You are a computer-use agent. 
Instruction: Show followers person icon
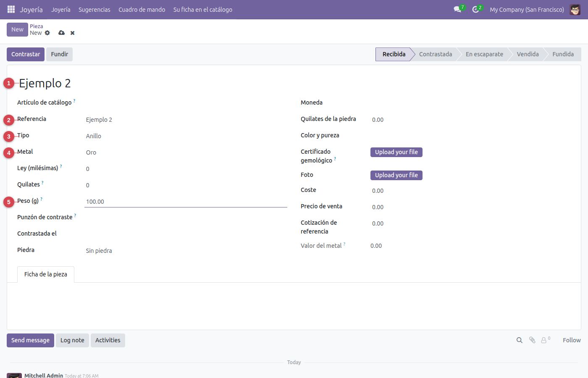click(x=544, y=340)
